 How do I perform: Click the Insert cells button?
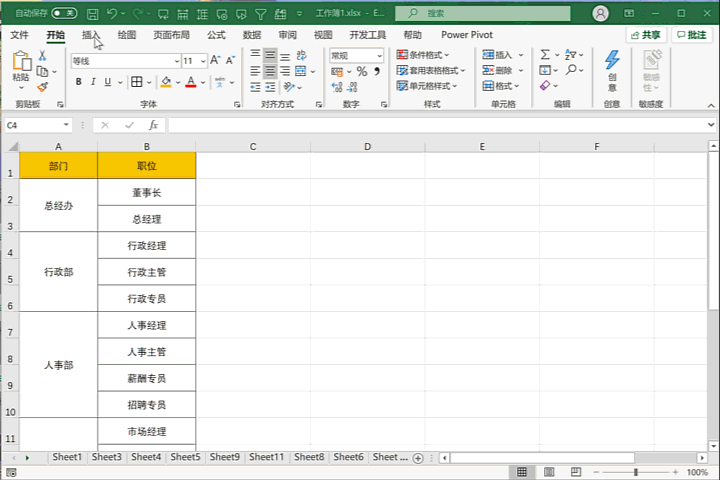503,55
